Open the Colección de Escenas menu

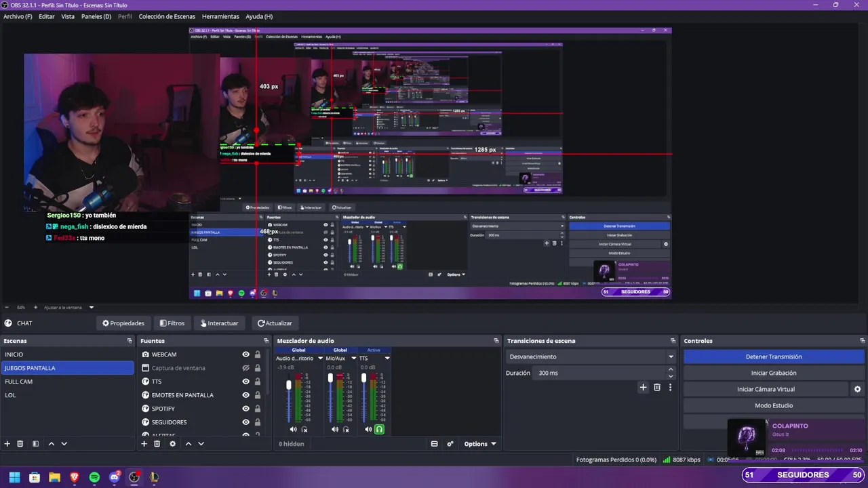click(x=167, y=16)
